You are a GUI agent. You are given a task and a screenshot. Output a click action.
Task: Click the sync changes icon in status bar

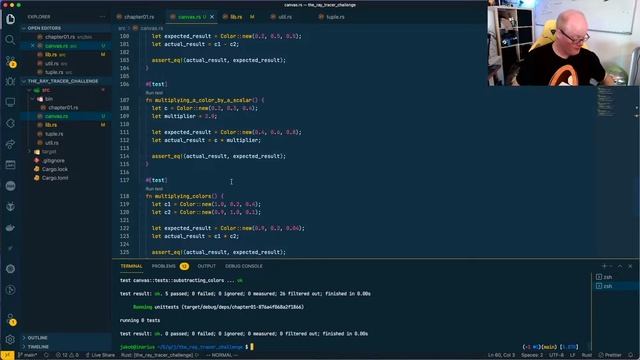(x=46, y=355)
